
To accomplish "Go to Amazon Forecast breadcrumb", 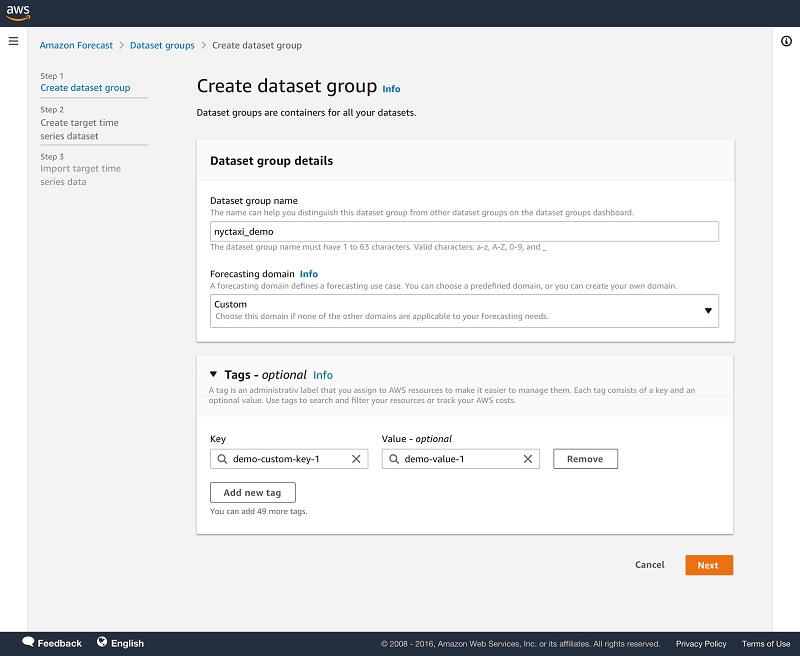I will pos(78,45).
